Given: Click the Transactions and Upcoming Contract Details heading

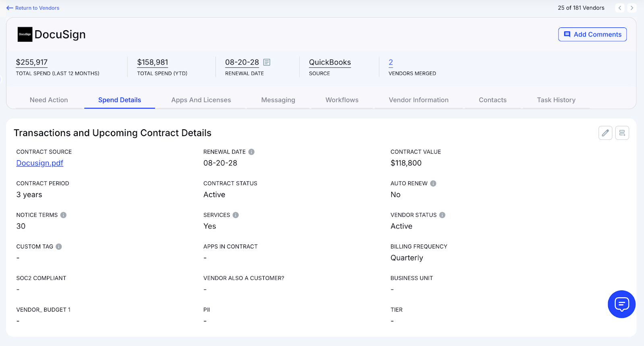Looking at the screenshot, I should [112, 133].
